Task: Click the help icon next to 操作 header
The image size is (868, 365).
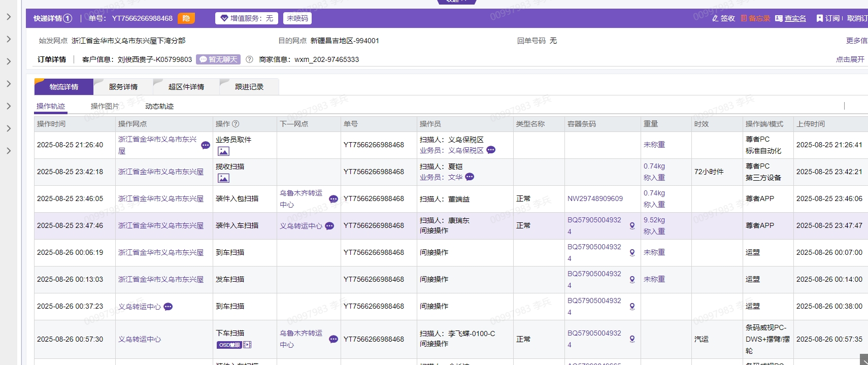Action: click(x=236, y=124)
